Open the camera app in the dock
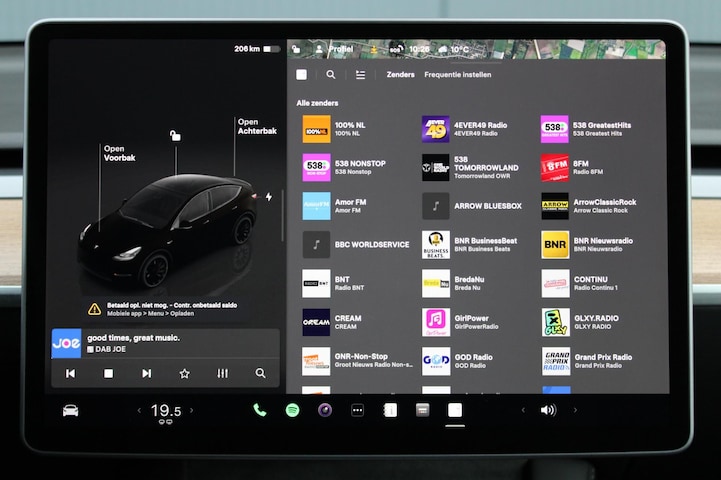Screen dimensions: 721x480 (x=325, y=410)
